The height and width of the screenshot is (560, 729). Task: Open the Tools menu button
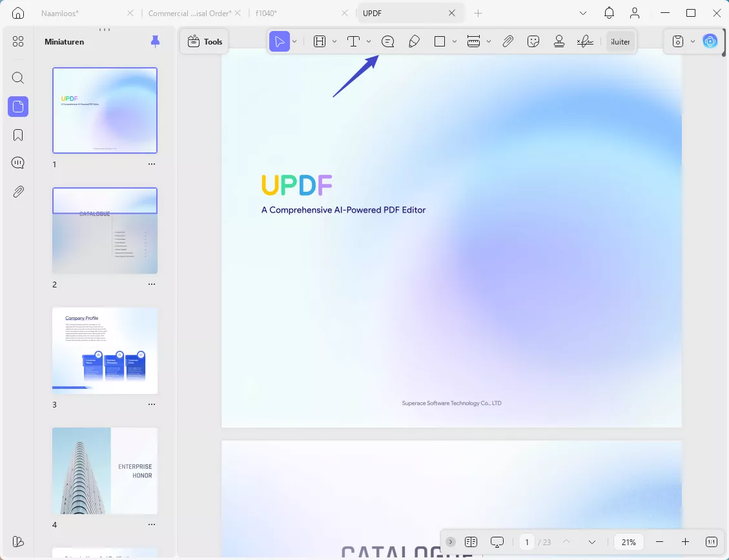coord(205,41)
